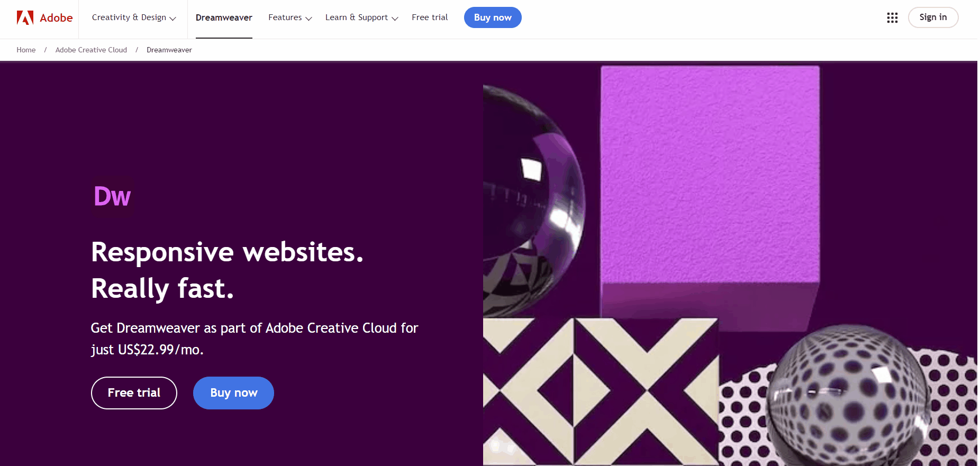Image resolution: width=980 pixels, height=466 pixels.
Task: Click the Adobe logo icon
Action: 25,18
